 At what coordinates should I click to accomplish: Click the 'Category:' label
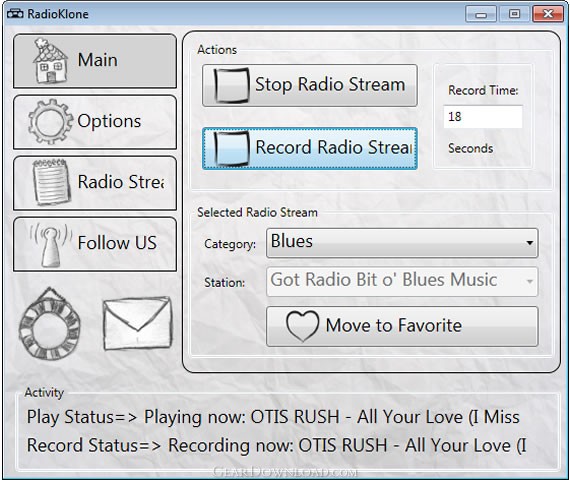(230, 244)
